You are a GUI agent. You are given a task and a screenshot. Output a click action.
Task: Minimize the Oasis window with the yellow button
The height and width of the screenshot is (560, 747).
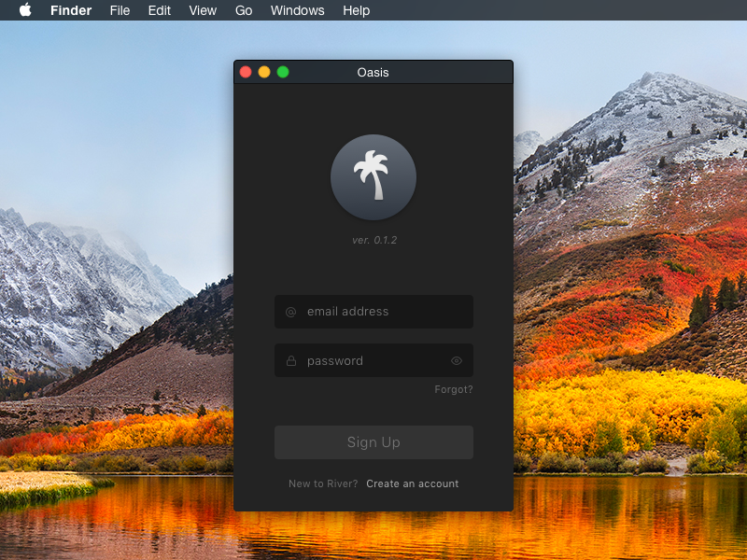[264, 72]
